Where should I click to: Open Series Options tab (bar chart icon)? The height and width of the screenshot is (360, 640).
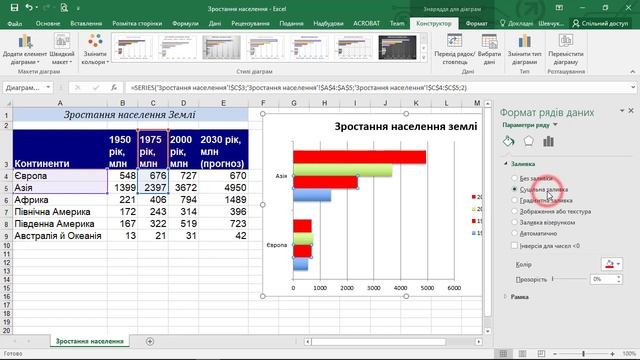(549, 141)
